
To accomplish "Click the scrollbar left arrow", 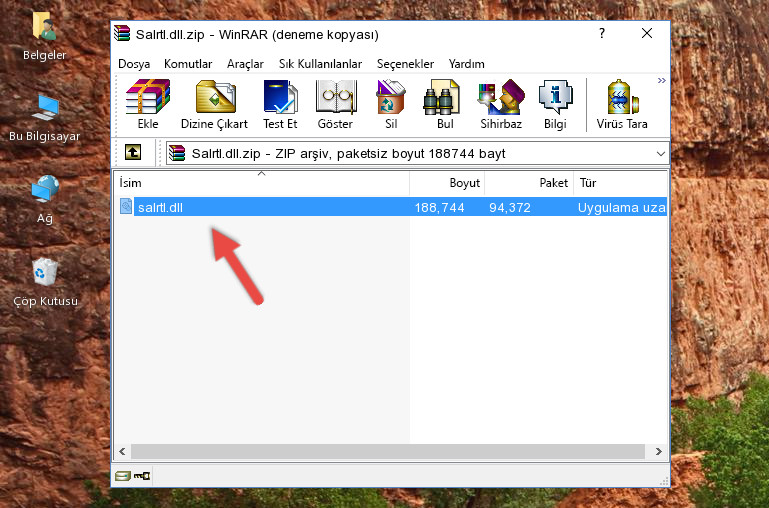I will pyautogui.click(x=123, y=451).
